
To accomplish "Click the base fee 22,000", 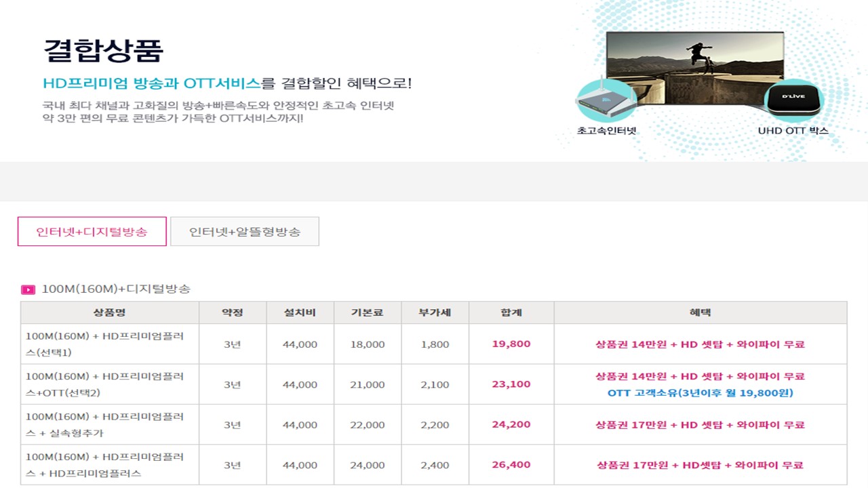I will tap(368, 425).
